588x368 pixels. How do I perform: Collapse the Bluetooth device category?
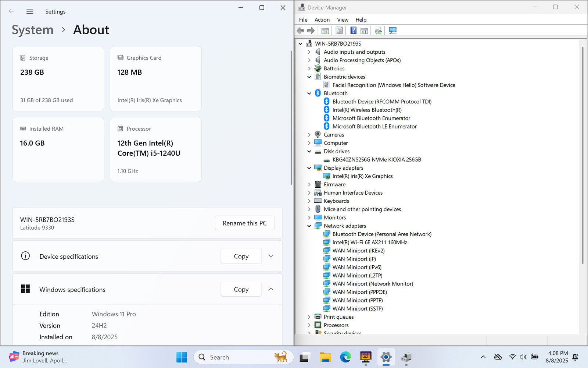[x=309, y=93]
